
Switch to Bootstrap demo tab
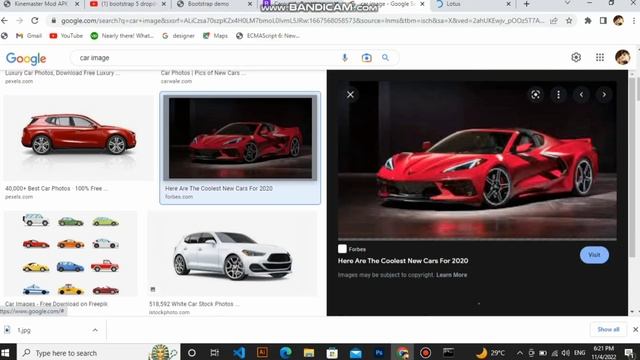214,4
